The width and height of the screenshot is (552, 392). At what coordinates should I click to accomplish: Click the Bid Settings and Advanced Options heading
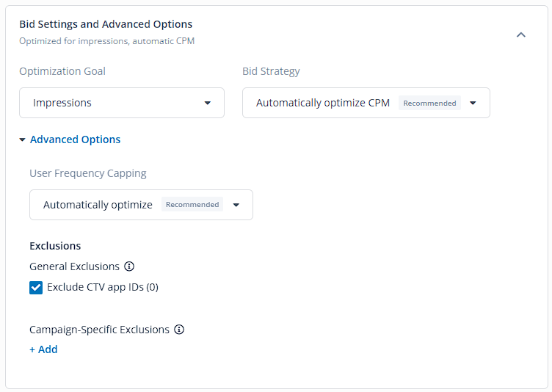[x=106, y=24]
